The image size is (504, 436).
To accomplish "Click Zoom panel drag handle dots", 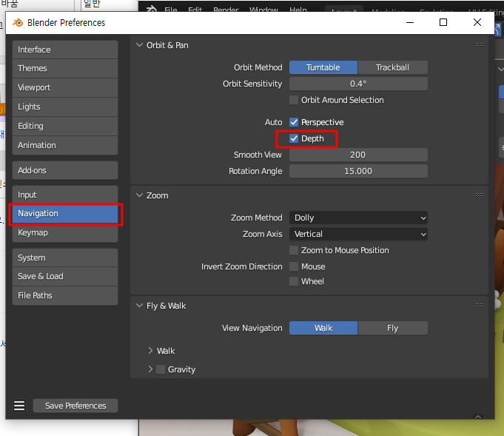I will [x=480, y=195].
